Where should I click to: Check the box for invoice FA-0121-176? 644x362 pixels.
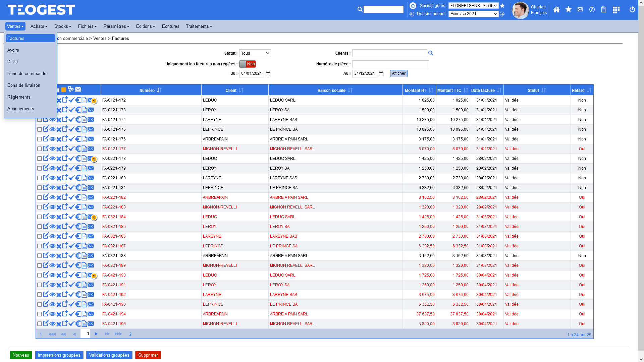click(40, 139)
